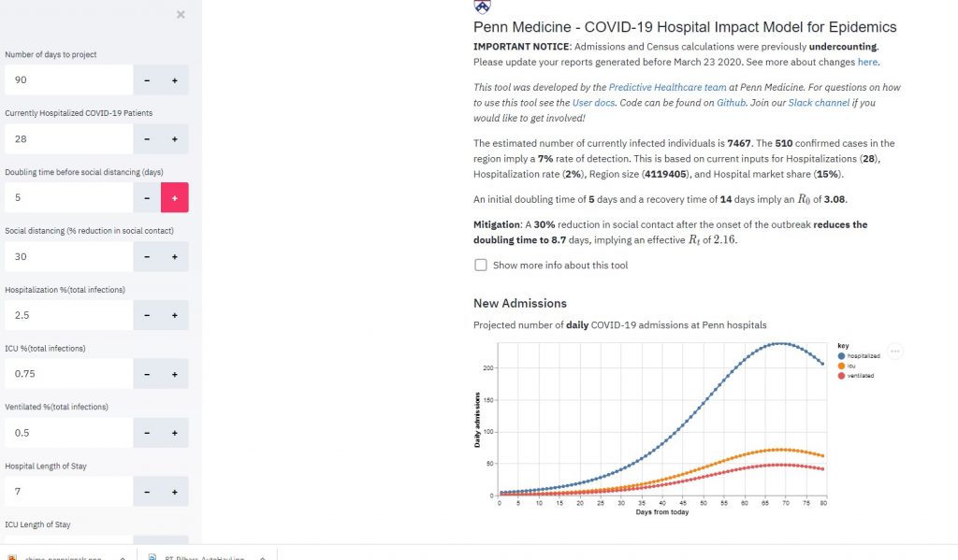Screen dimensions: 958x560
Task: Click the hospitalized legend color dot
Action: pos(842,356)
